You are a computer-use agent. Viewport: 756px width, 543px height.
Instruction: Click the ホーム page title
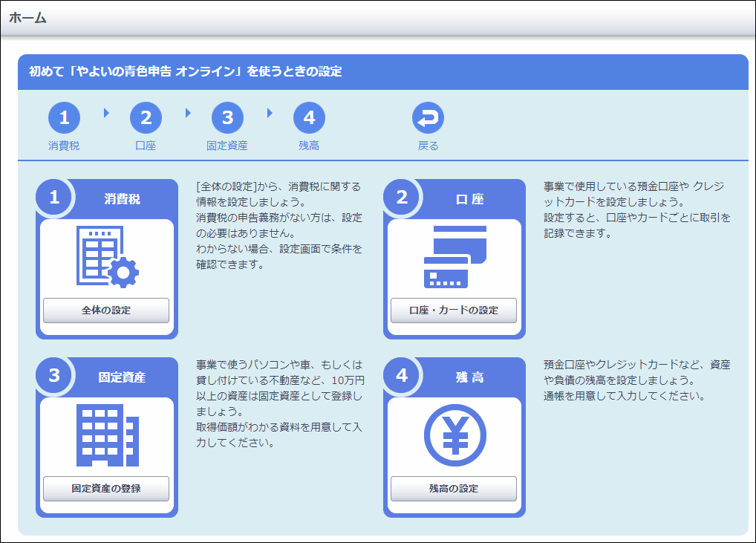pyautogui.click(x=27, y=18)
